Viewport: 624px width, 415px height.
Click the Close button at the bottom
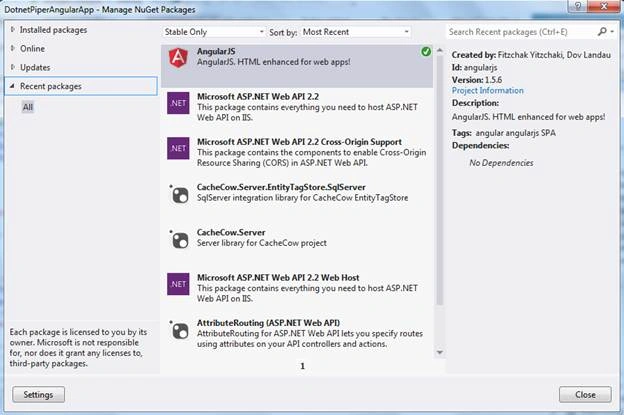tap(585, 394)
